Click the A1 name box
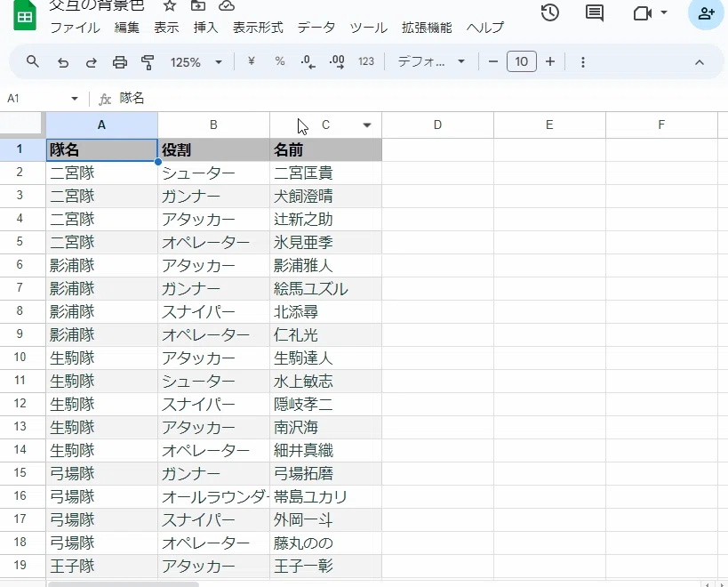Viewport: 728px width, 587px height. (35, 99)
